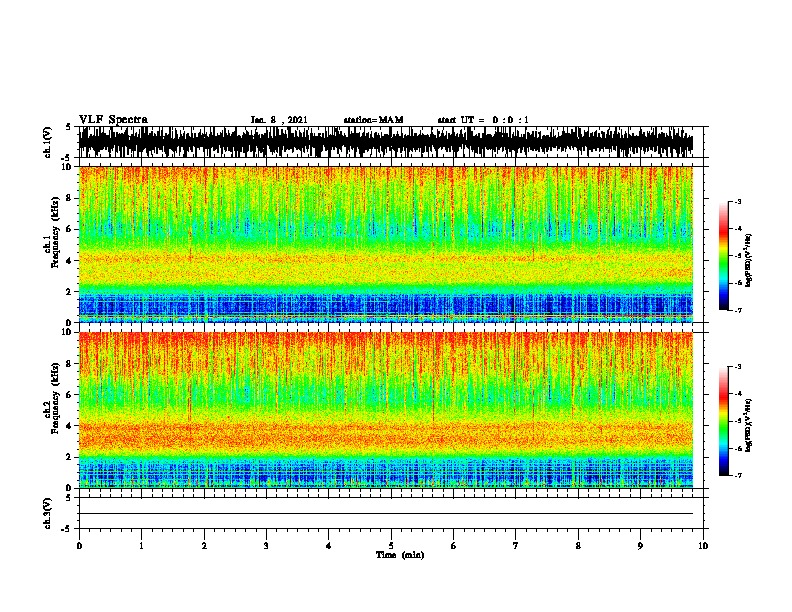Screen dimensions: 792x612
Task: Click the "VLF Spectra" plot title
Action: coord(113,120)
